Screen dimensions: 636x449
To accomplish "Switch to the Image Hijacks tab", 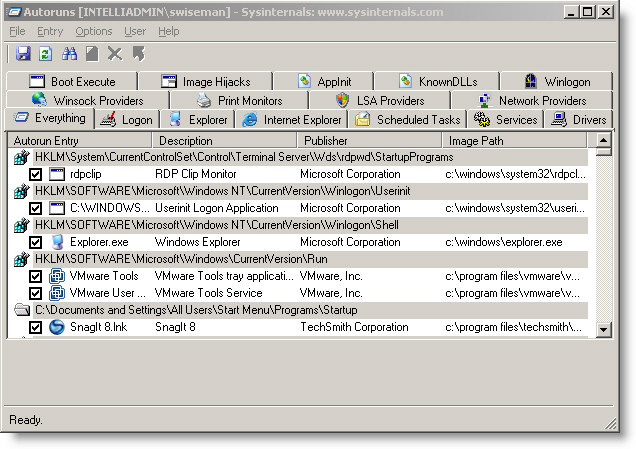I will (x=205, y=82).
